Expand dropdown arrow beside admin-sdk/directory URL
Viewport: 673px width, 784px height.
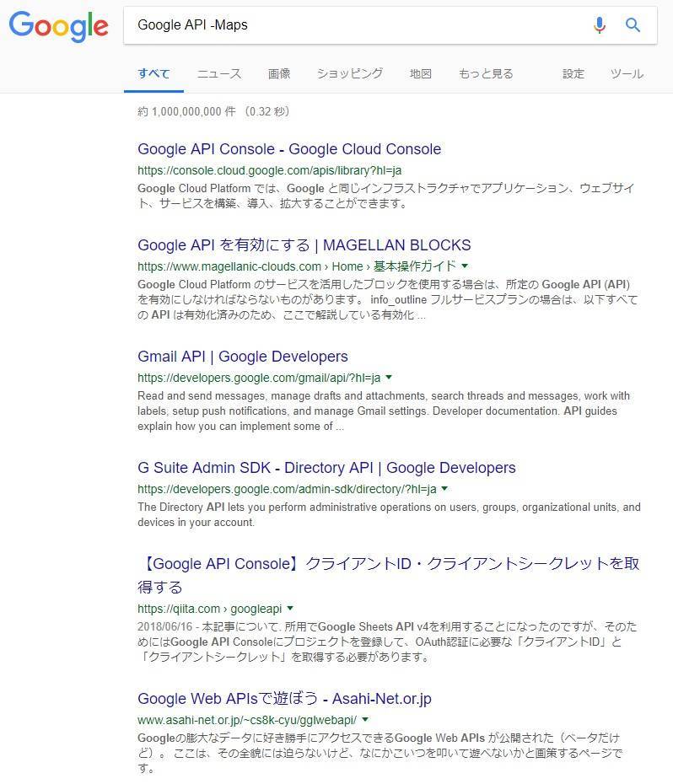tap(444, 488)
